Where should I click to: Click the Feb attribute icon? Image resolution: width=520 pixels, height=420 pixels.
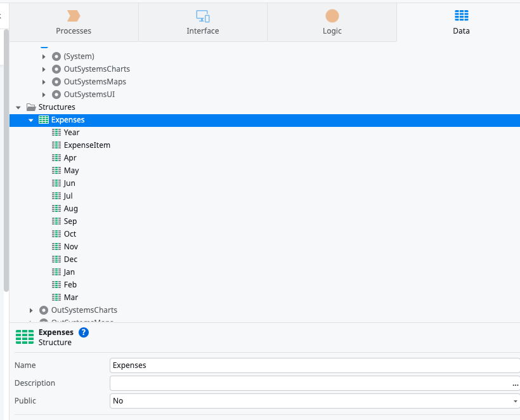(x=56, y=285)
